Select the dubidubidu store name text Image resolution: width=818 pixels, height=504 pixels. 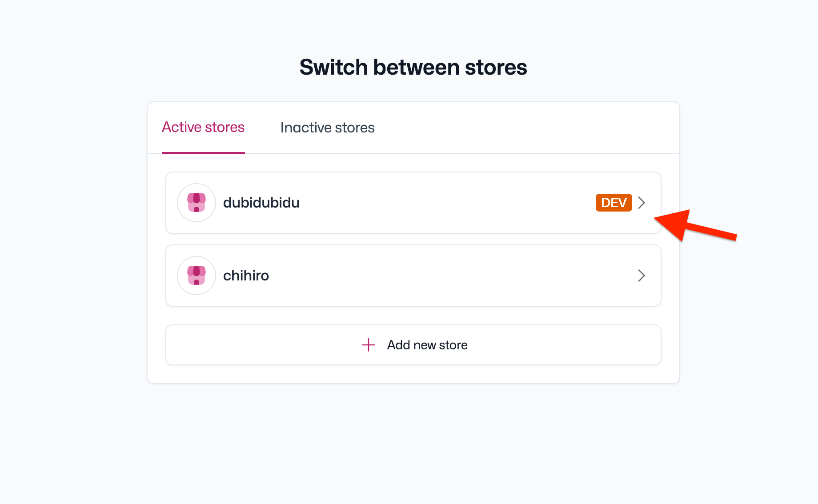[x=261, y=203]
